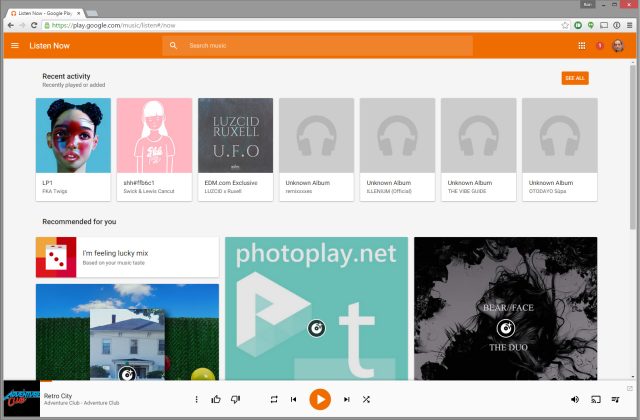Click the Adventure Club artist text in player
This screenshot has height=420, width=640.
81,403
